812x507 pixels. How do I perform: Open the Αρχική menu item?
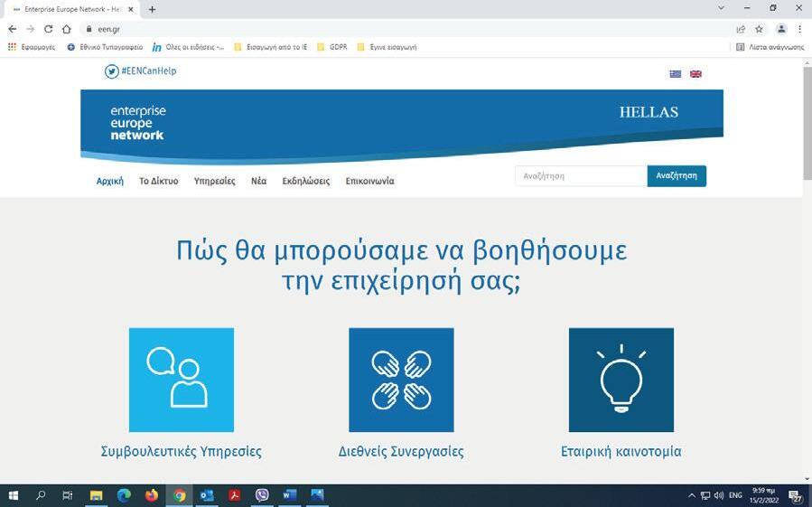click(110, 181)
